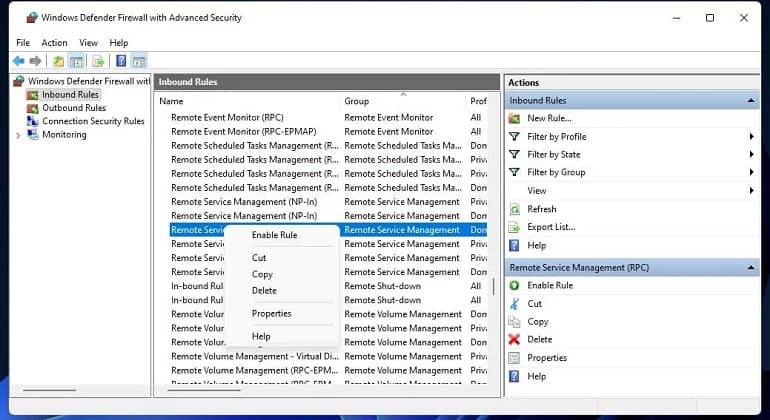770x420 pixels.
Task: Click Enable Rule in Actions pane
Action: (550, 285)
